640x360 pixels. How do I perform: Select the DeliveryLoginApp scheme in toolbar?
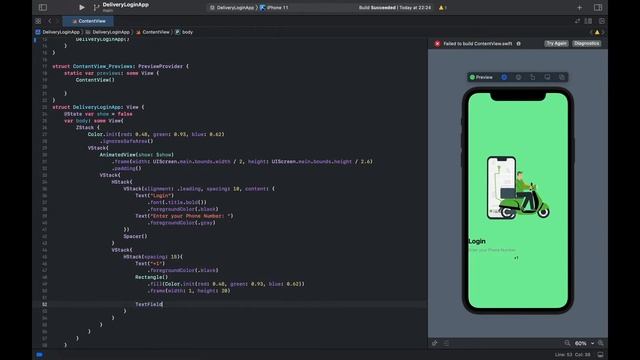tap(232, 7)
